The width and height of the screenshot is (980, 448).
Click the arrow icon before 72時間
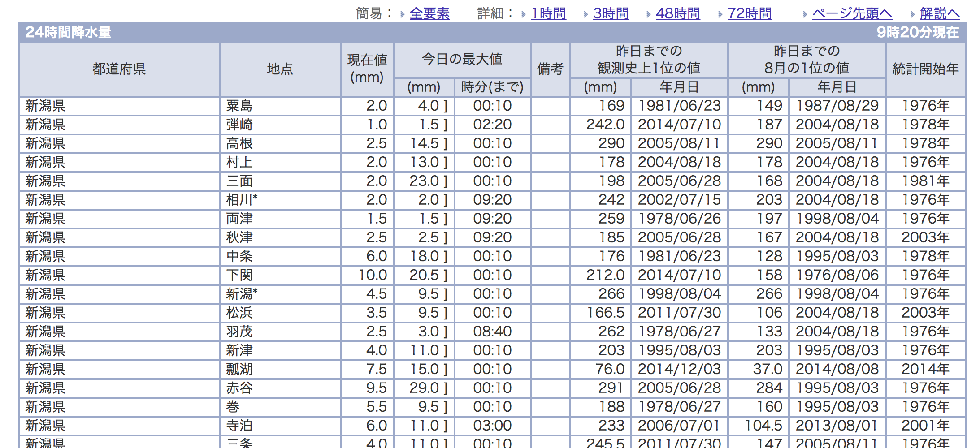tap(720, 14)
